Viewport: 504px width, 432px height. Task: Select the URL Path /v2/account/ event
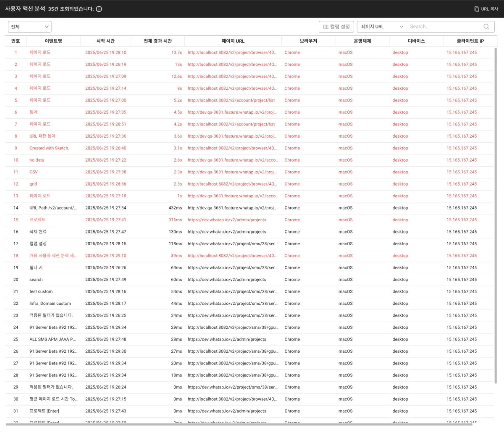(53, 208)
